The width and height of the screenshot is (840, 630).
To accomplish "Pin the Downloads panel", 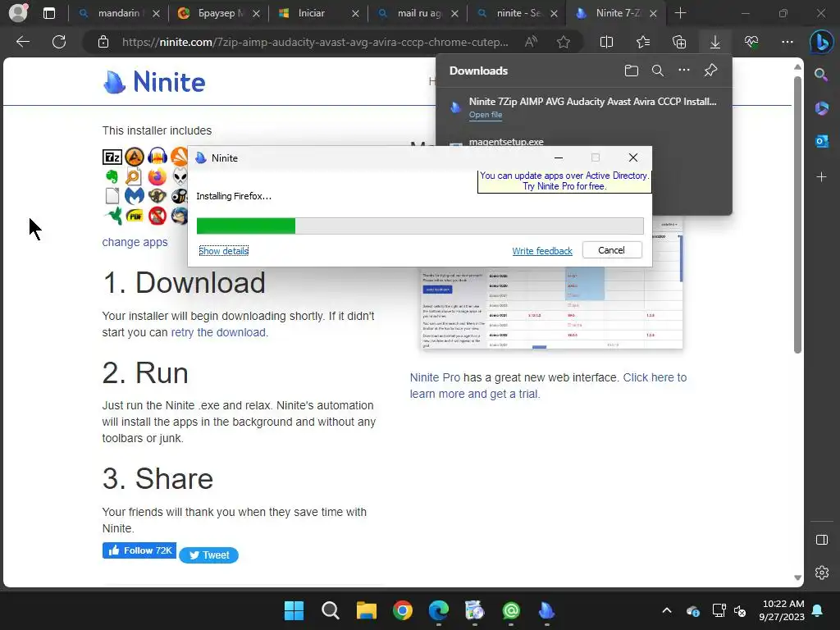I will (x=711, y=71).
